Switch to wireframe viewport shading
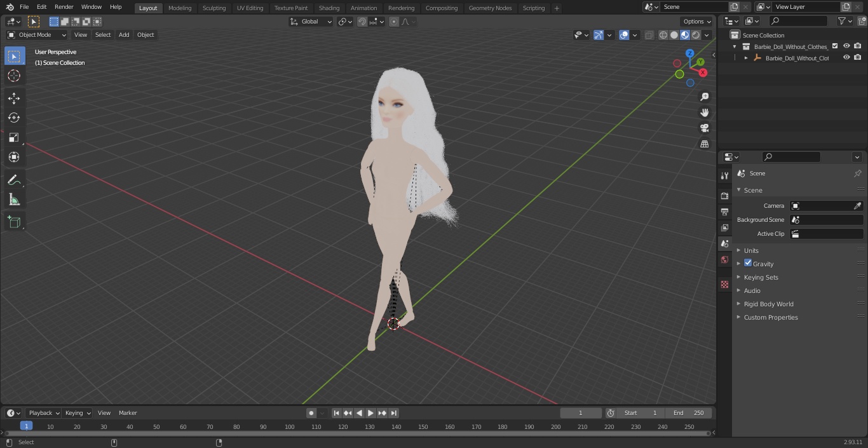Image resolution: width=868 pixels, height=448 pixels. click(663, 35)
